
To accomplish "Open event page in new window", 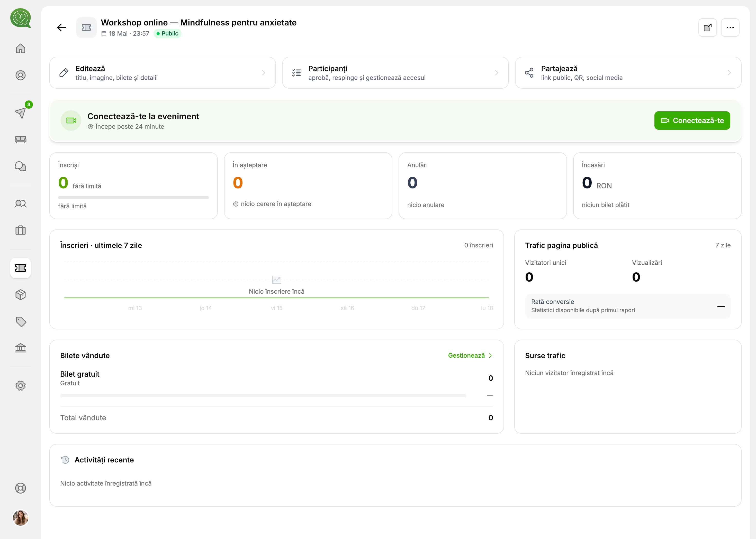I will tap(707, 27).
